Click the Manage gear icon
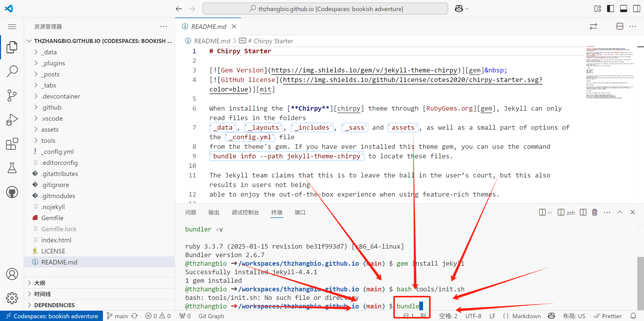 12,298
